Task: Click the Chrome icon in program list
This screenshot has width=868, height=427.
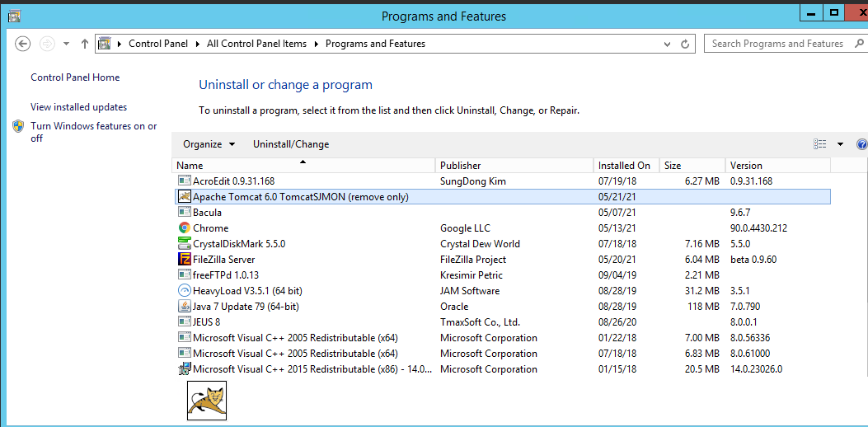Action: tap(185, 228)
